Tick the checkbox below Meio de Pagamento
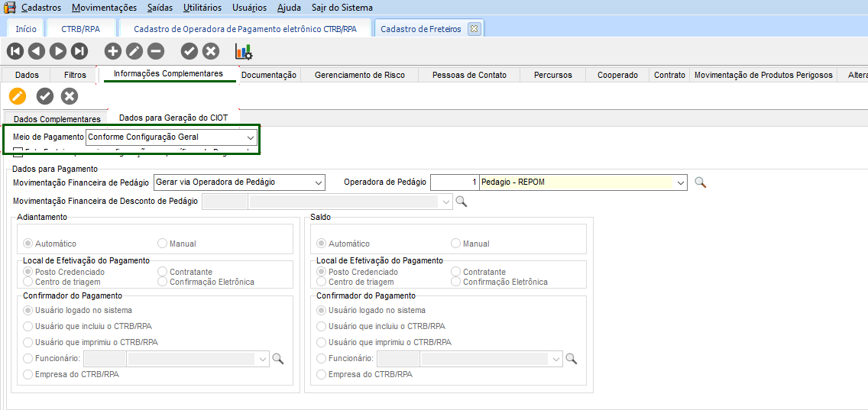868x410 pixels. point(18,151)
